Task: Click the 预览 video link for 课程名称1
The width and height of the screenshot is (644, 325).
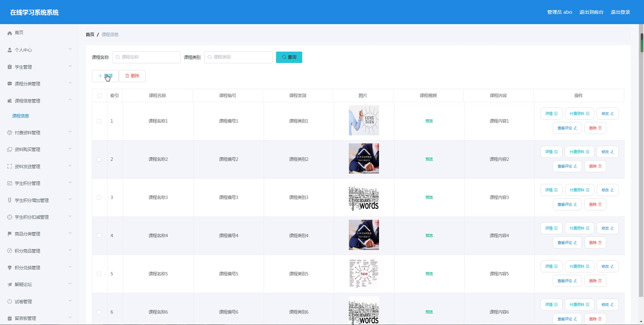Action: (429, 121)
